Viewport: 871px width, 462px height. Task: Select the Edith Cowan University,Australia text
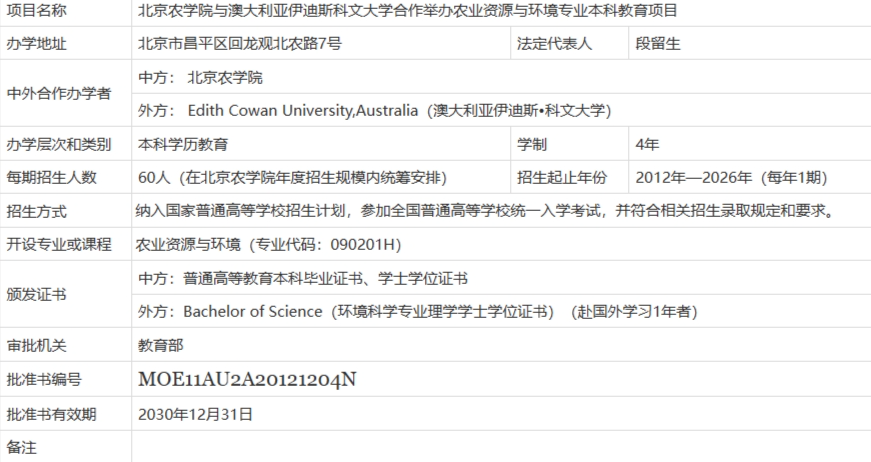tap(303, 111)
